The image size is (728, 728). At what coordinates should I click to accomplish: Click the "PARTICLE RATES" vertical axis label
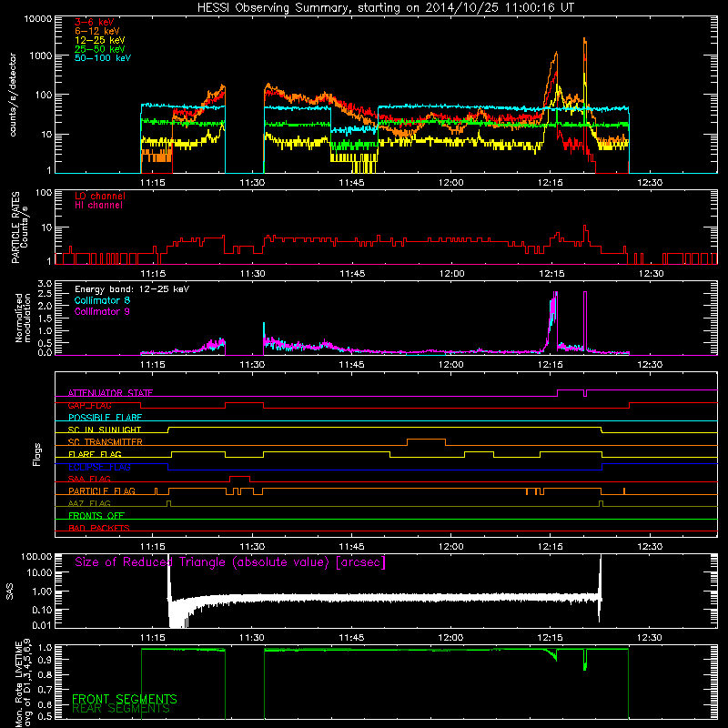coord(15,227)
